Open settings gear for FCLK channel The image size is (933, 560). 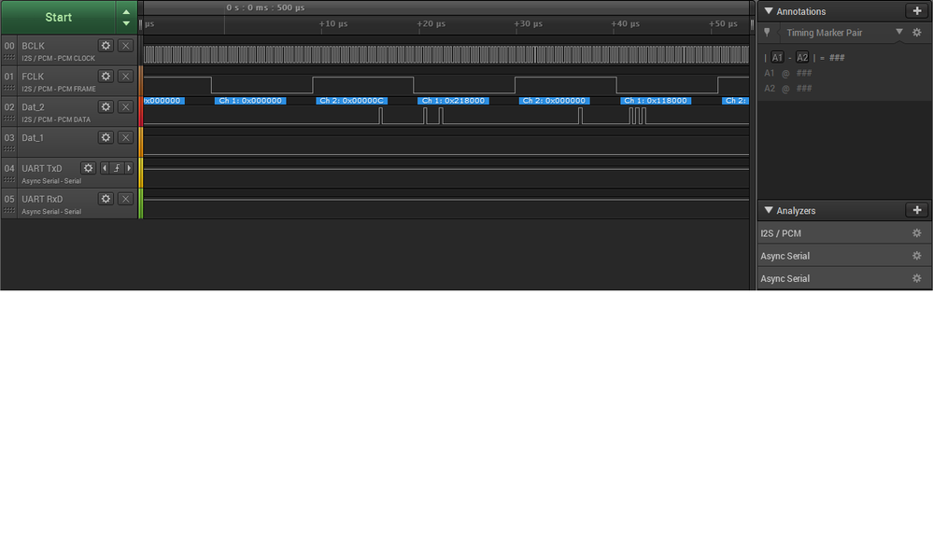(106, 77)
